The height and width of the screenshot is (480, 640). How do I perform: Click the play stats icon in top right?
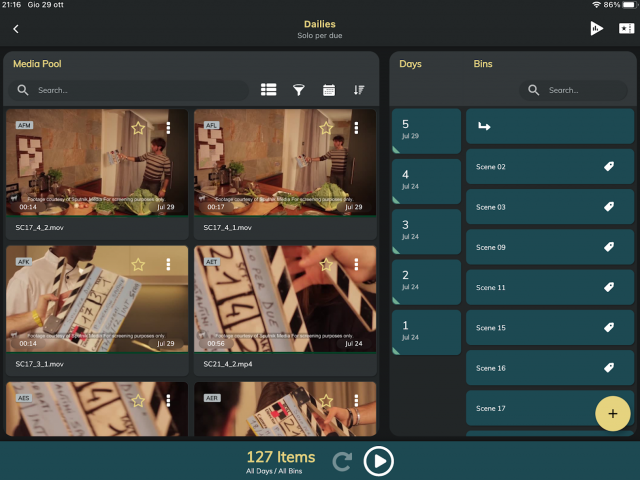point(597,29)
